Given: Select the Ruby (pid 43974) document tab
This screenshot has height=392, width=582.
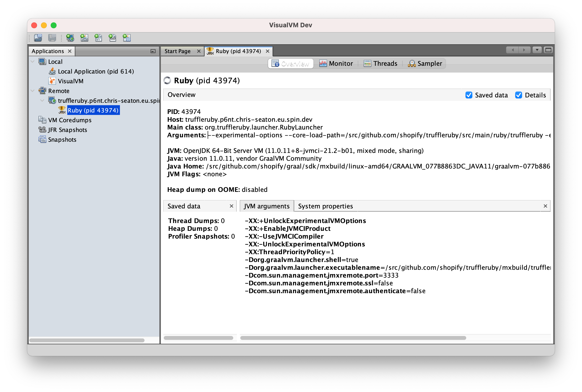Looking at the screenshot, I should (238, 51).
